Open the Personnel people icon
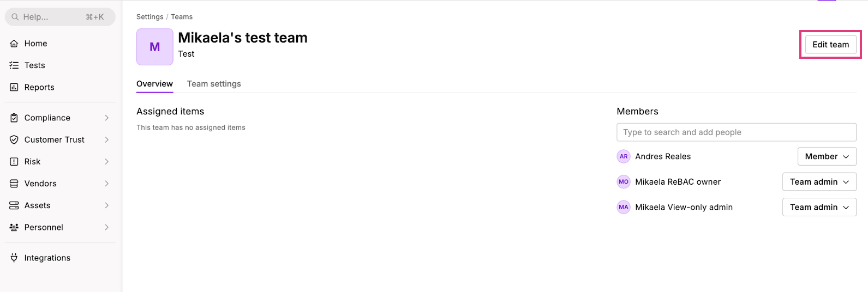 [14, 227]
